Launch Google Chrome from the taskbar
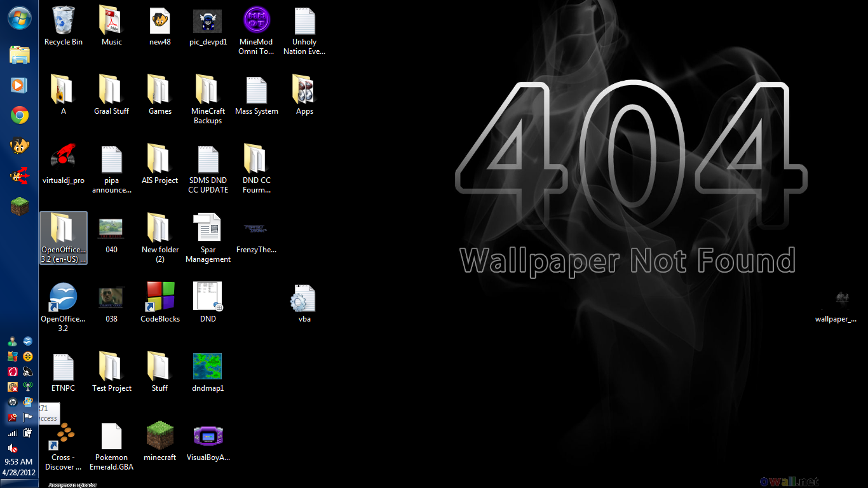This screenshot has width=868, height=488. (19, 115)
